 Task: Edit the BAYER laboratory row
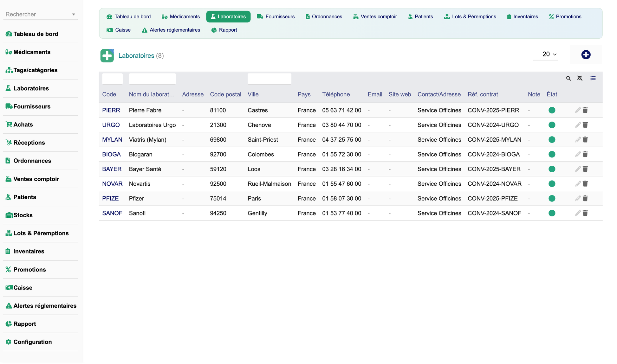click(x=578, y=169)
